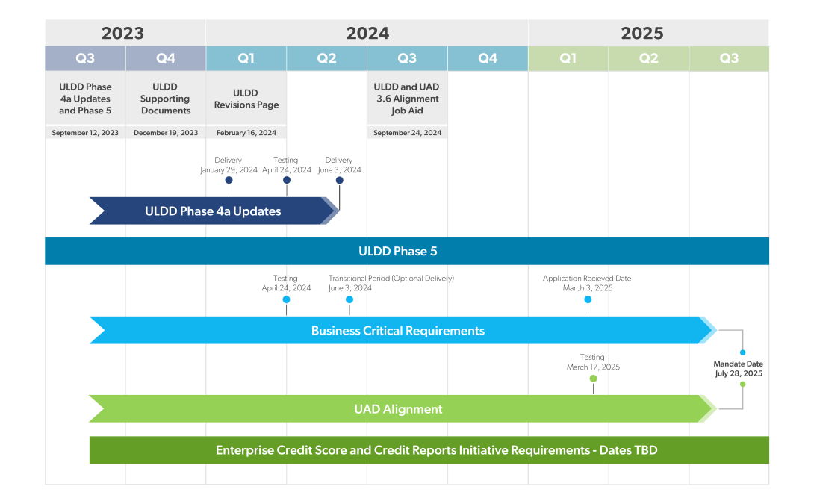This screenshot has width=814, height=504.
Task: Click the ULDD Phase 4a Updates arrow bar
Action: (213, 211)
